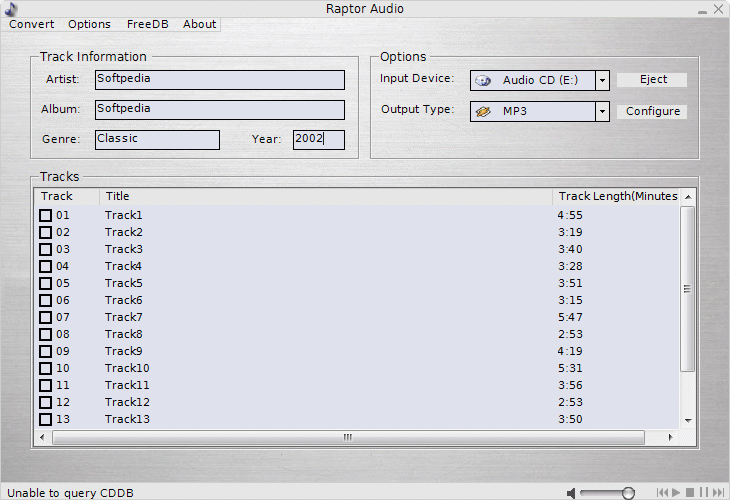Skip to next track
Image resolution: width=730 pixels, height=500 pixels.
click(718, 492)
